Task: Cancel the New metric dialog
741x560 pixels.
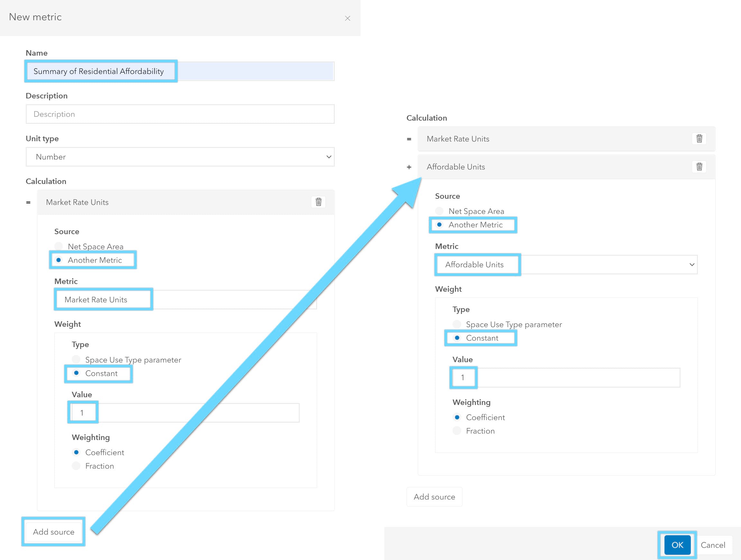Action: coord(713,545)
